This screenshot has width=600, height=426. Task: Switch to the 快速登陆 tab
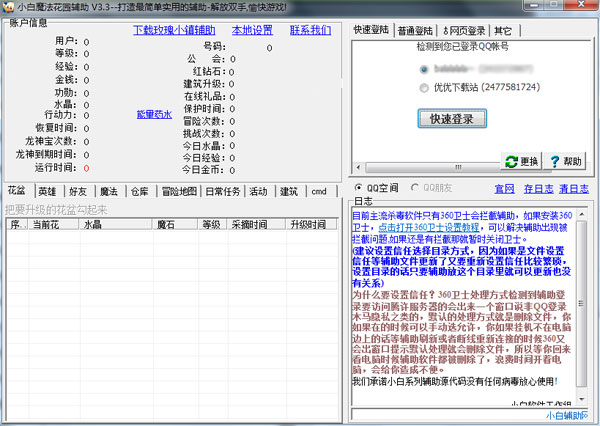[371, 29]
